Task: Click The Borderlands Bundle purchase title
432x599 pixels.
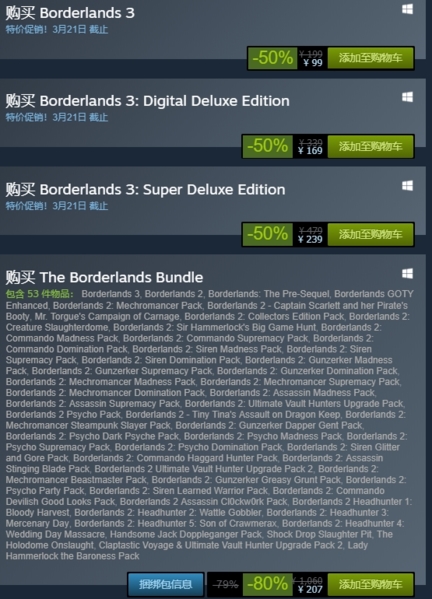Action: [104, 277]
